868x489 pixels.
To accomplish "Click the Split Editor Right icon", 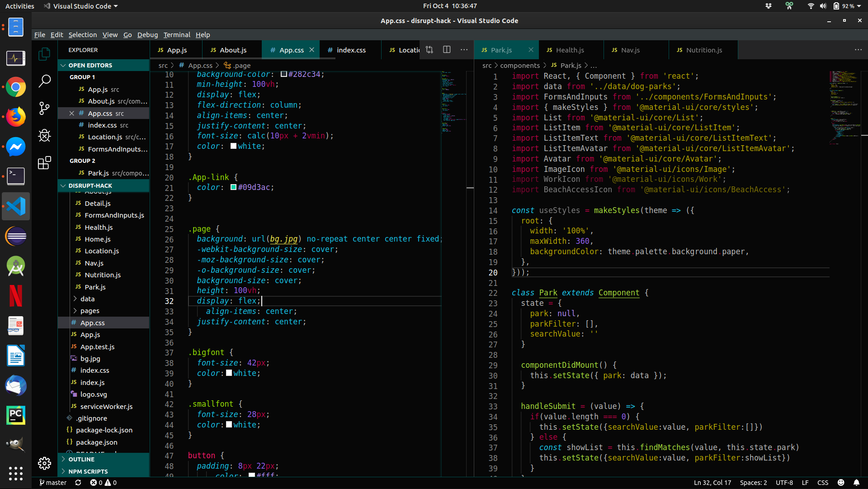I will [447, 50].
